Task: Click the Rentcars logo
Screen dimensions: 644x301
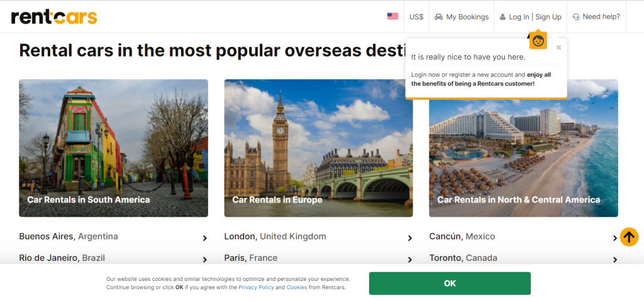Action: point(54,17)
